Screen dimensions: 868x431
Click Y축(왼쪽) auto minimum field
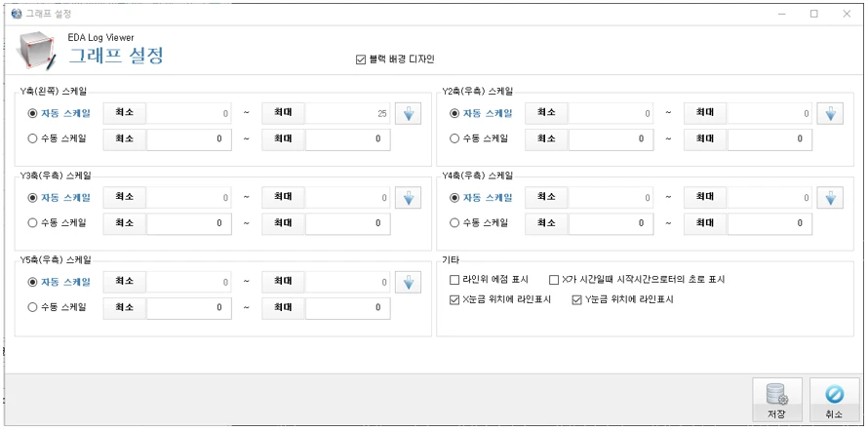[x=189, y=113]
